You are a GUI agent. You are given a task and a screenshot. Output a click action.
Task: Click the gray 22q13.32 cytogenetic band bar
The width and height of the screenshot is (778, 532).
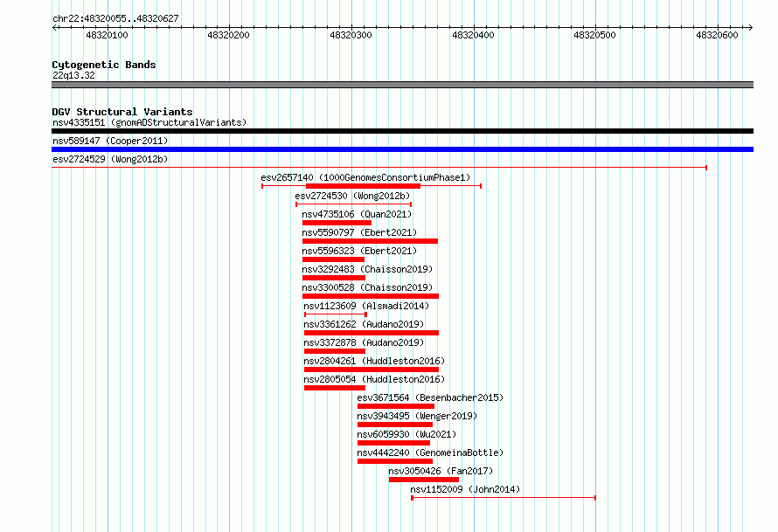click(x=402, y=85)
